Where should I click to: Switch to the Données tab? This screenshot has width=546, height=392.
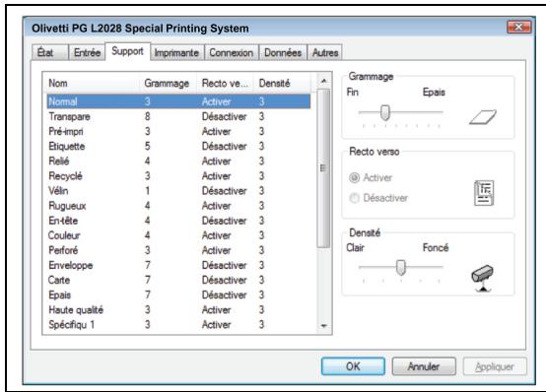(283, 53)
